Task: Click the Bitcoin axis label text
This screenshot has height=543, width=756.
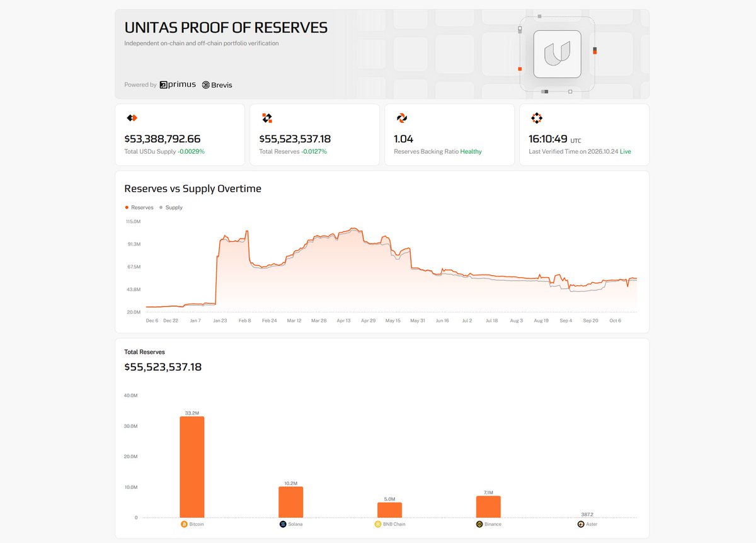Action: pos(197,524)
